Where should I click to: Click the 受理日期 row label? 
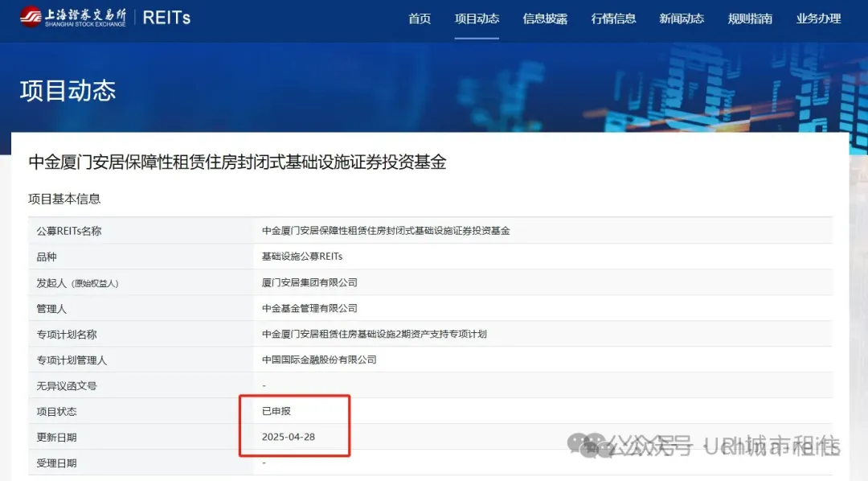coord(56,462)
